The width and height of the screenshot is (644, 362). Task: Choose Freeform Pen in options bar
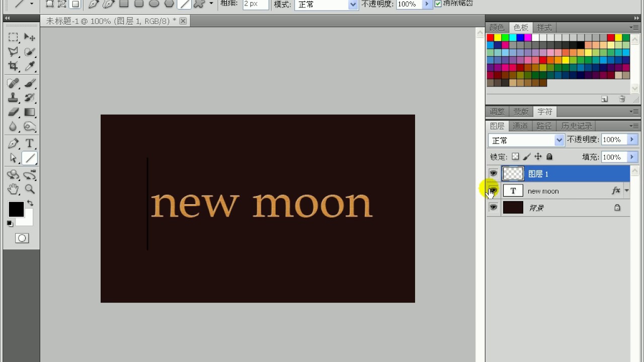click(108, 4)
